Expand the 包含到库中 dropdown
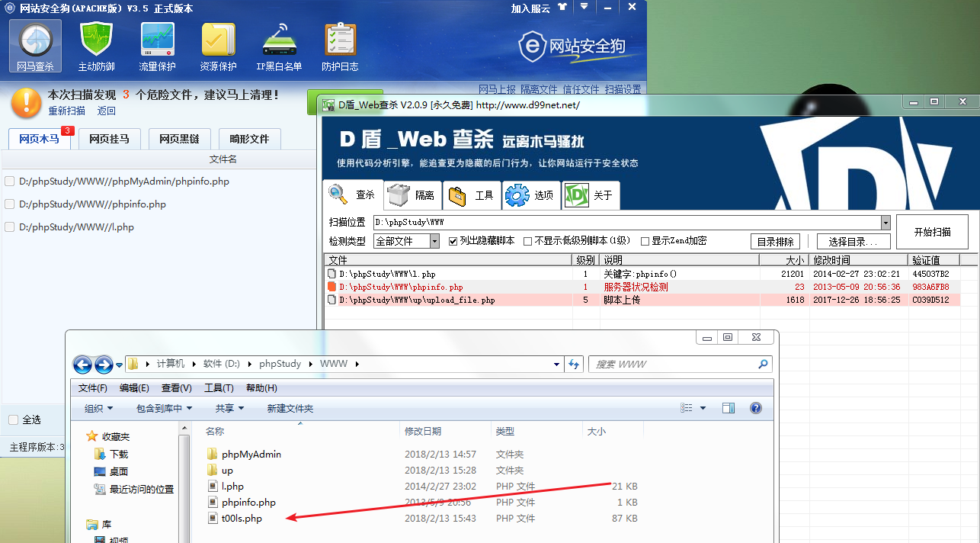980x543 pixels. 165,409
